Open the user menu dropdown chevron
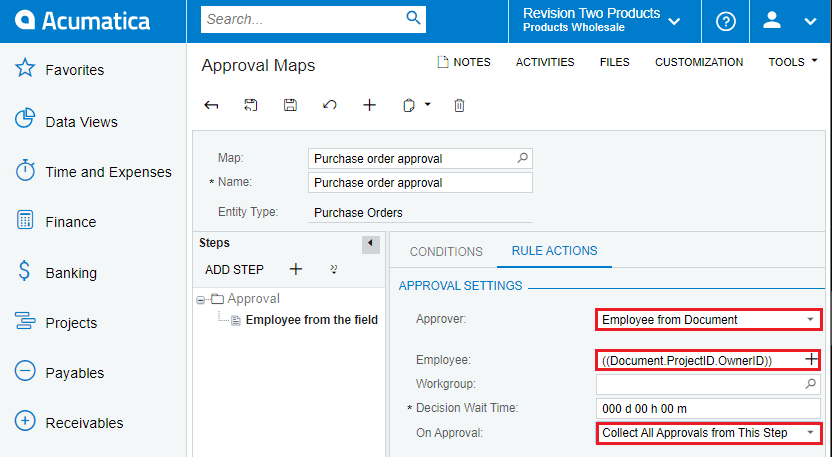Viewport: 832px width, 457px height. [x=810, y=22]
